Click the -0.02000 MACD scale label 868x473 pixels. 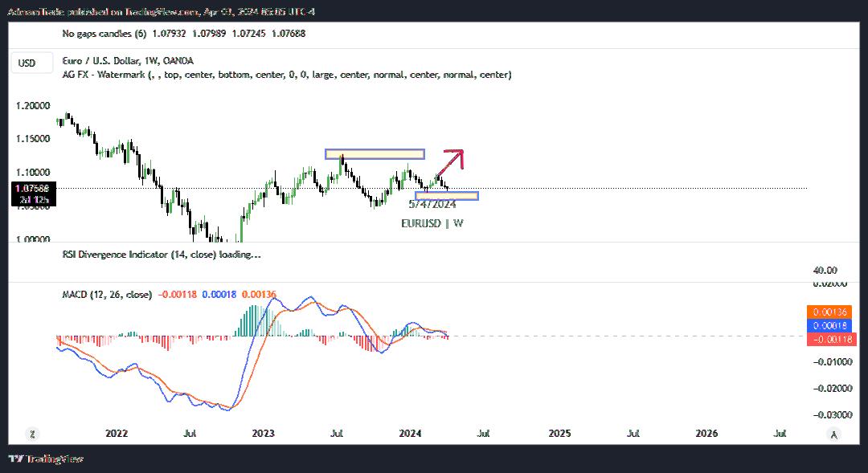click(x=833, y=389)
